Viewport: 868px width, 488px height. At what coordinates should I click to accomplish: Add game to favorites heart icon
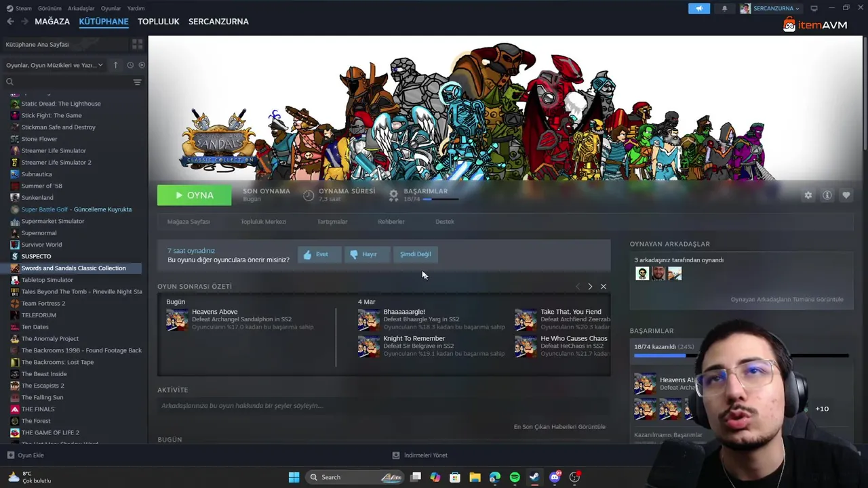[x=846, y=195]
